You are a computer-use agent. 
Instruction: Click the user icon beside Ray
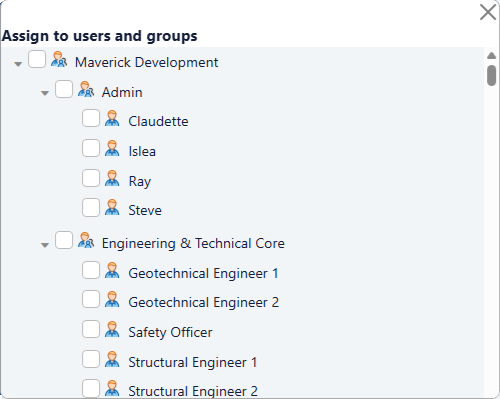pyautogui.click(x=112, y=178)
